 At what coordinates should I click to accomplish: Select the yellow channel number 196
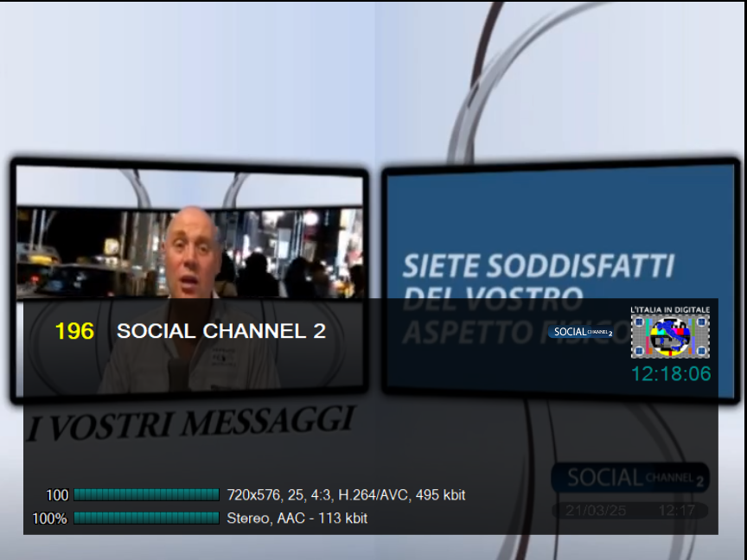tap(74, 331)
